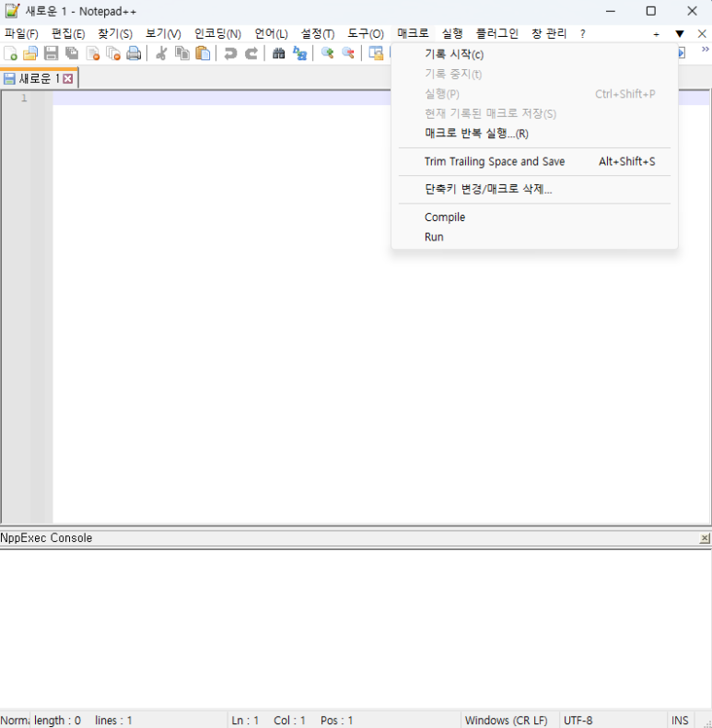Image resolution: width=712 pixels, height=728 pixels.
Task: Click the Save All toolbar icon
Action: [x=72, y=53]
